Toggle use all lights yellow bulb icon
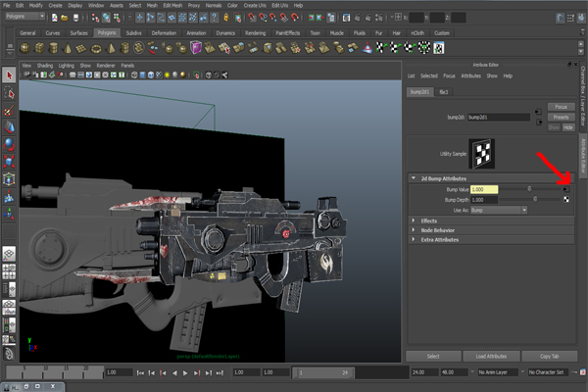 coord(167,75)
